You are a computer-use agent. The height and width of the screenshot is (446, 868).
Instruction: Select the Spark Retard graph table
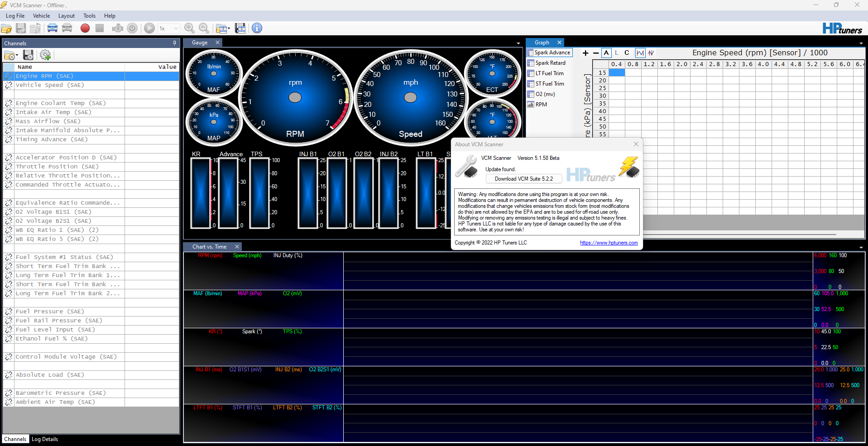[547, 63]
